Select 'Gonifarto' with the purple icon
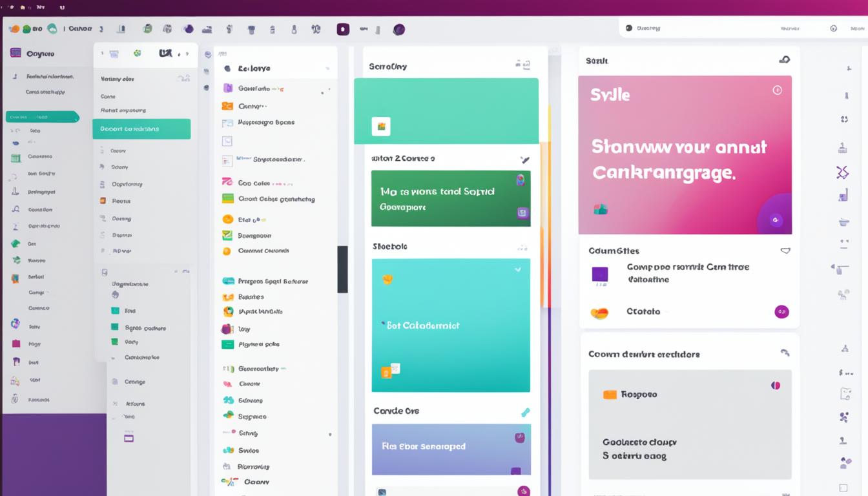Screen dimensions: 868x496 (253, 88)
